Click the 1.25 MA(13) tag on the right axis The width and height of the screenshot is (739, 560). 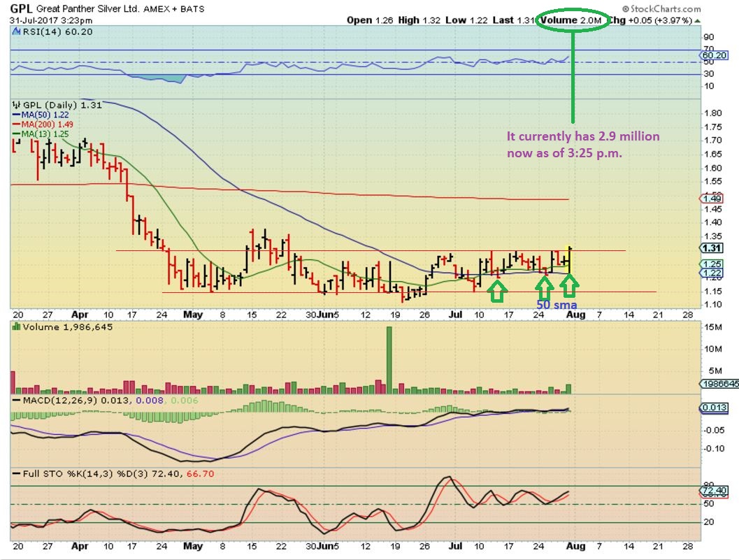tap(712, 264)
